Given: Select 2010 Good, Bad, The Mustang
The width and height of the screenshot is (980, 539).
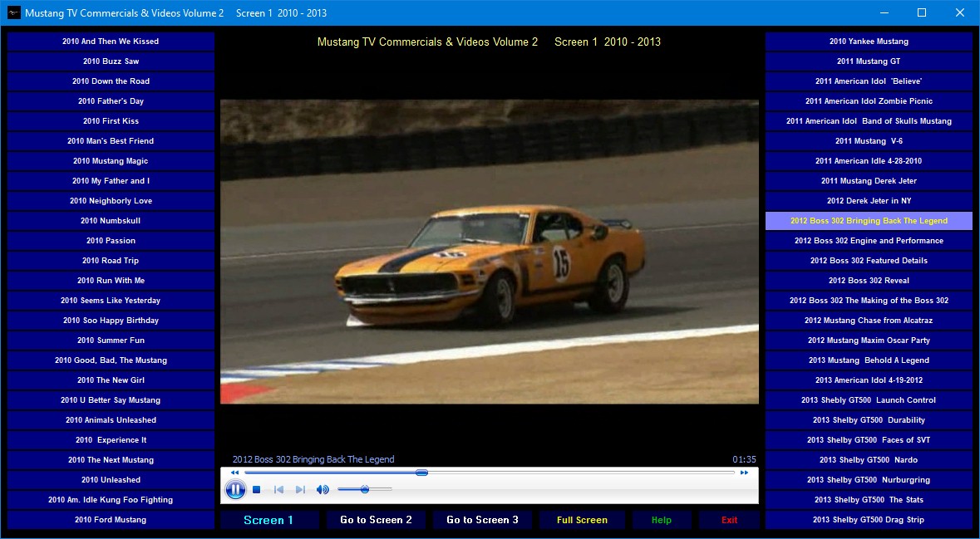Looking at the screenshot, I should coord(111,360).
